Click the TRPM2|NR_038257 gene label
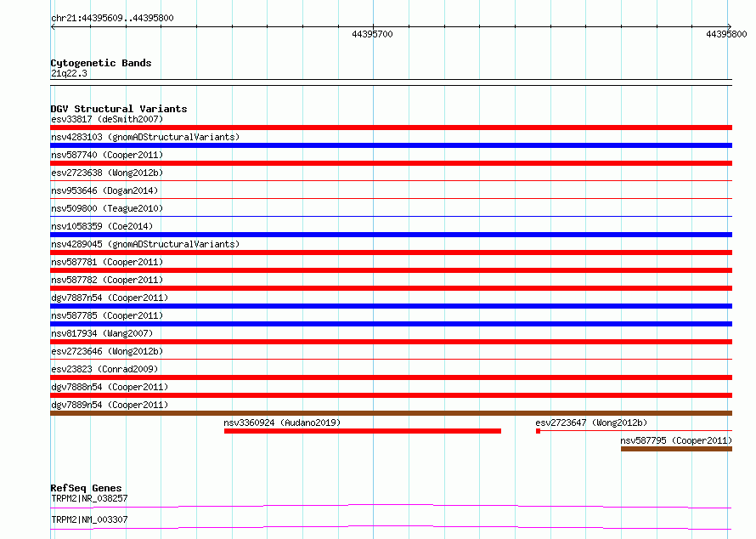The width and height of the screenshot is (756, 539). 89,498
